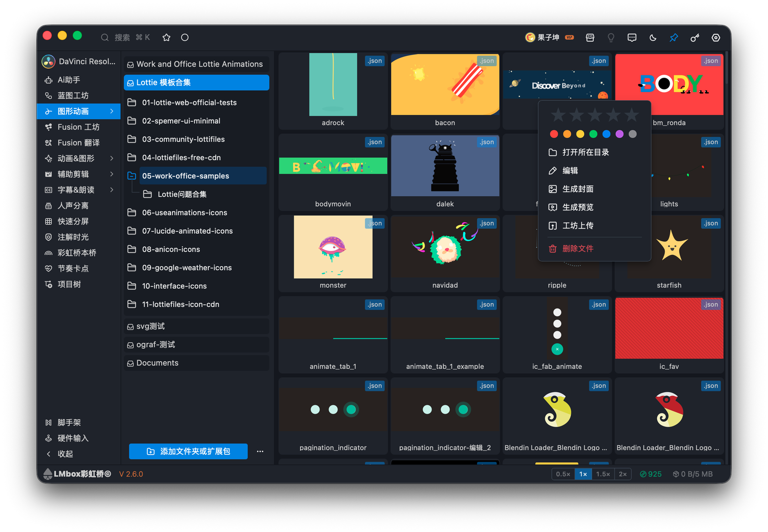Image resolution: width=768 pixels, height=532 pixels.
Task: Click the search field in the top bar
Action: tap(126, 37)
